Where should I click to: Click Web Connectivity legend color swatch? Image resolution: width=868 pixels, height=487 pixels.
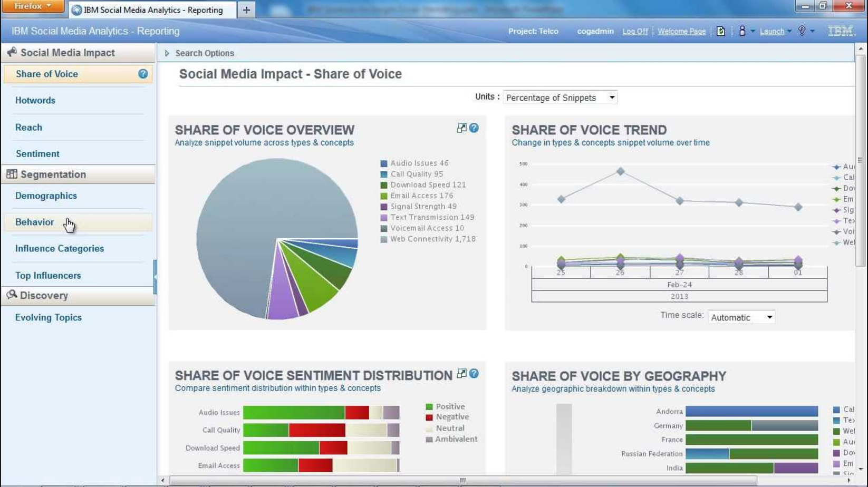pos(384,239)
